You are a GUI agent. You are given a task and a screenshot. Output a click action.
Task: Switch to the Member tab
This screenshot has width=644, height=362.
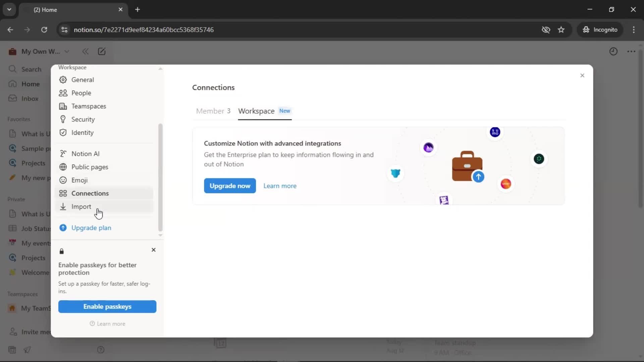(213, 111)
